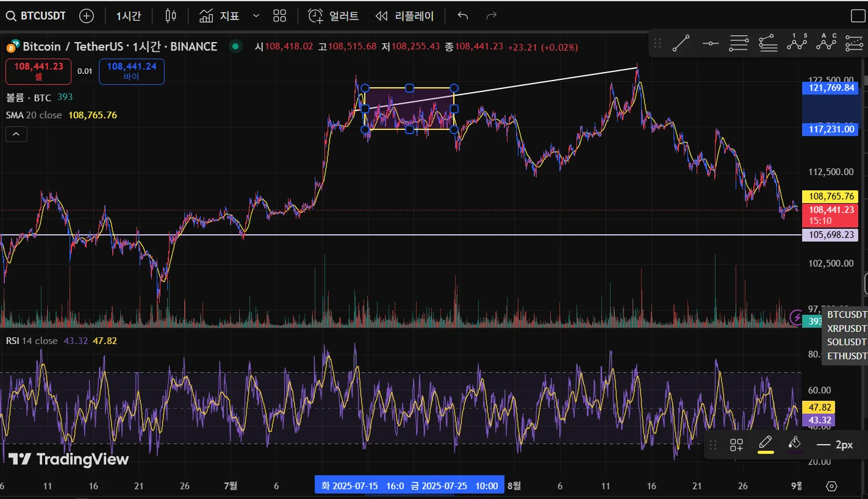The image size is (868, 499).
Task: Click the Bitcoin / TetherUS symbol title
Action: point(120,46)
